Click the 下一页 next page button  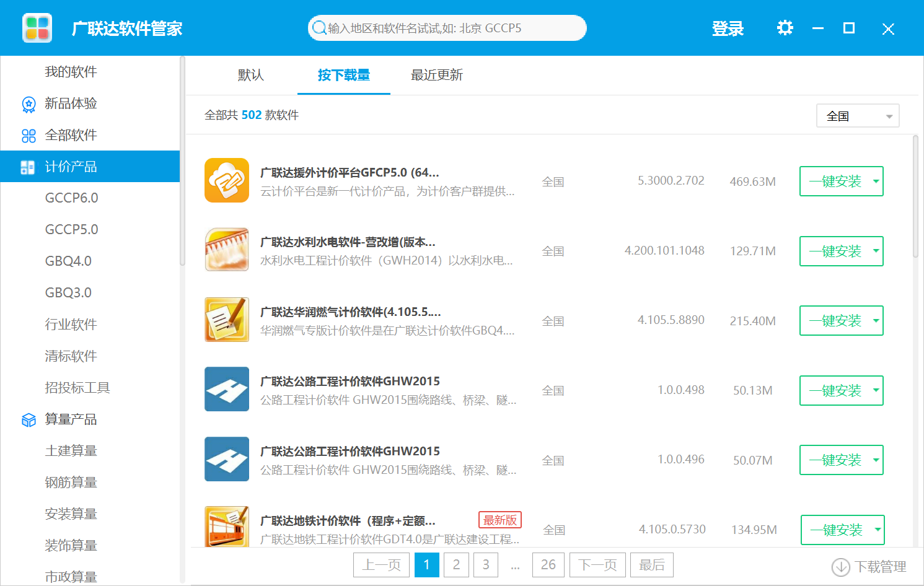(597, 565)
